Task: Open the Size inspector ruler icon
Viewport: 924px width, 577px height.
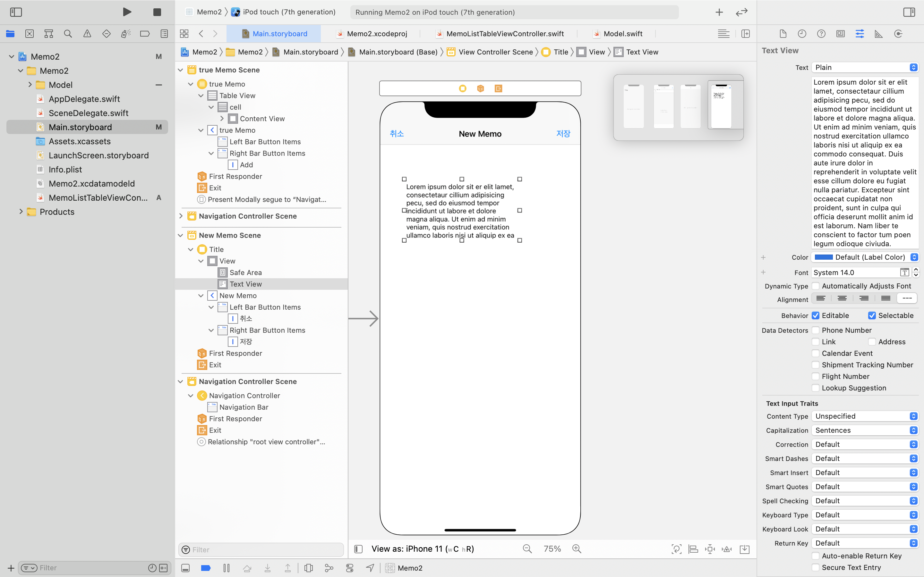Action: pyautogui.click(x=878, y=34)
